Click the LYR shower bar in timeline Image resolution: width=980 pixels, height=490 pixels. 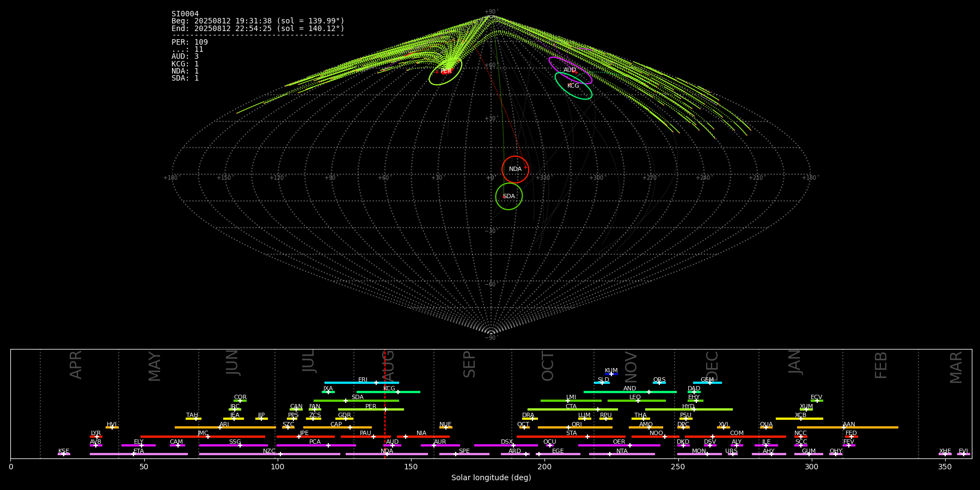(x=96, y=436)
